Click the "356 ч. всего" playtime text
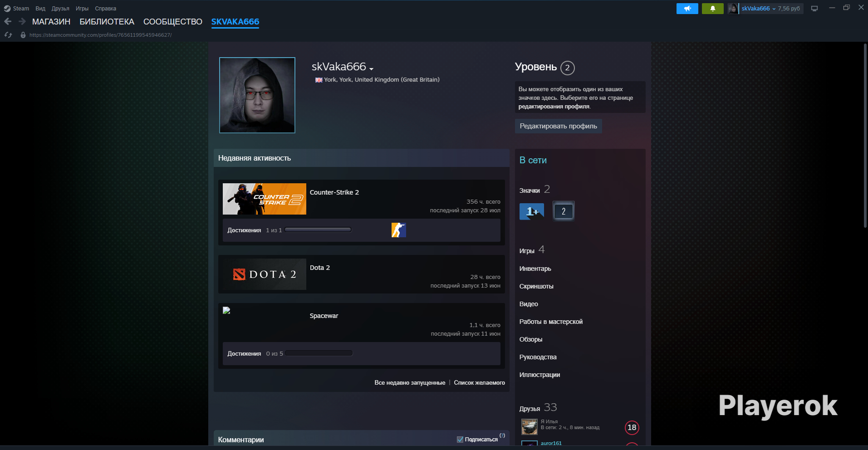Viewport: 868px width, 450px height. click(483, 202)
